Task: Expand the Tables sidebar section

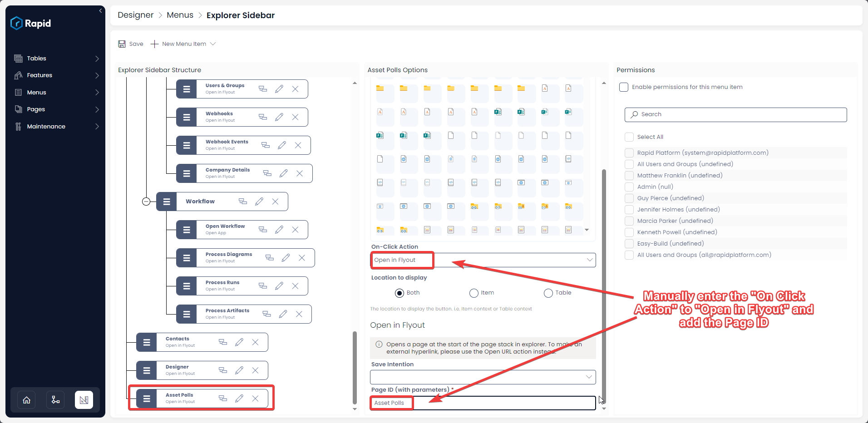Action: click(56, 59)
